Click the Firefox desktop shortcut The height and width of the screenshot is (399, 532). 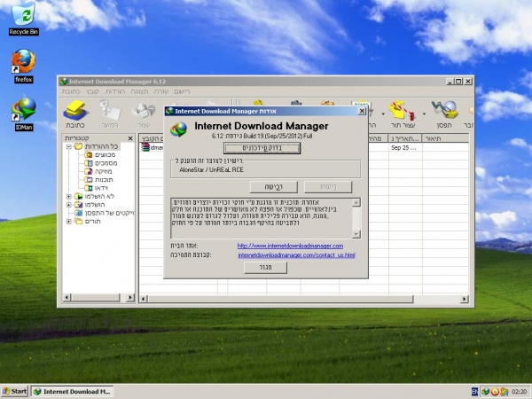pos(22,61)
